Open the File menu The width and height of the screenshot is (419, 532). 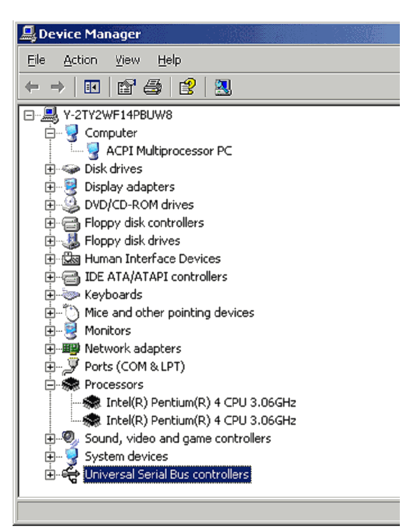point(37,60)
